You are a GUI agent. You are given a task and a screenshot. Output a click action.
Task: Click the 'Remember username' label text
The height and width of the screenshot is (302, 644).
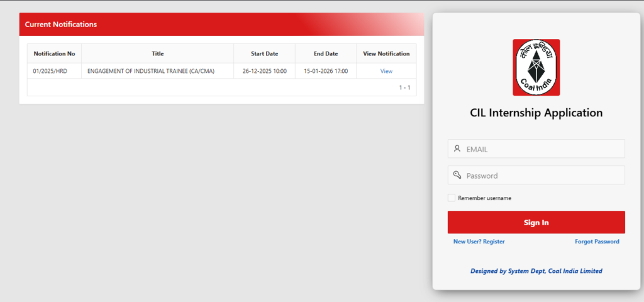pos(484,198)
